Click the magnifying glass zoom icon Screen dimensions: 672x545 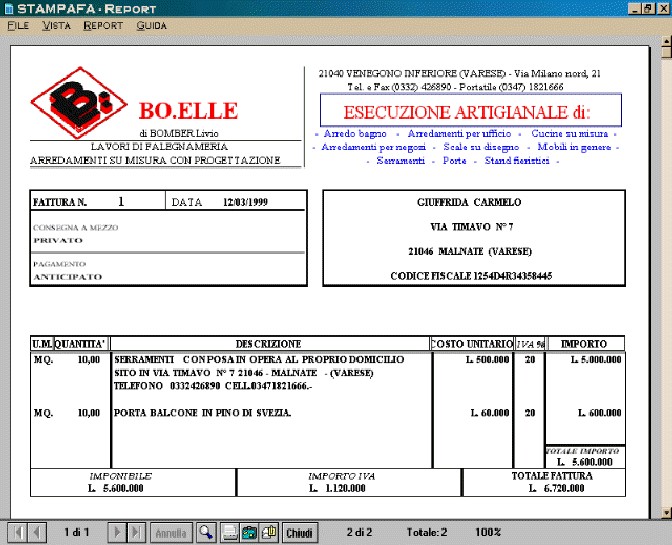[205, 533]
